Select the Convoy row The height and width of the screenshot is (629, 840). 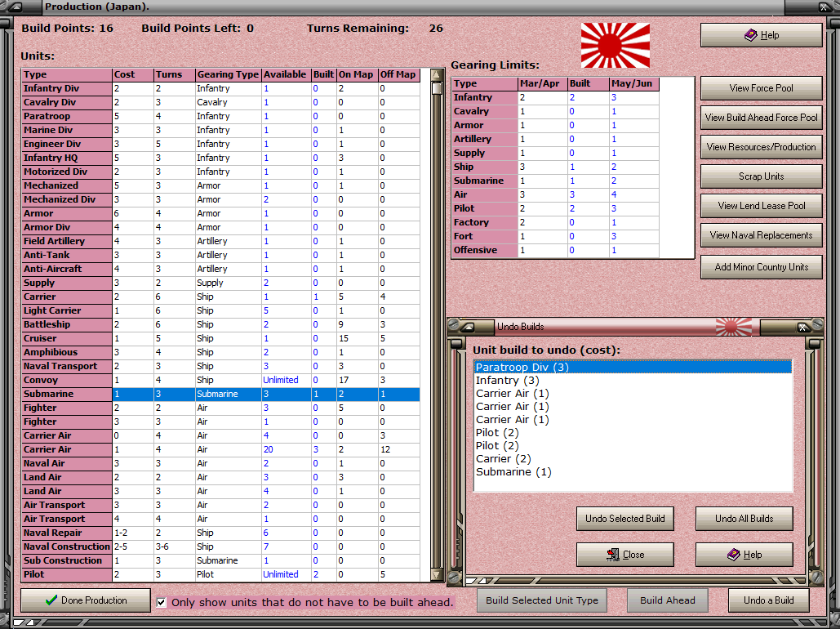220,380
